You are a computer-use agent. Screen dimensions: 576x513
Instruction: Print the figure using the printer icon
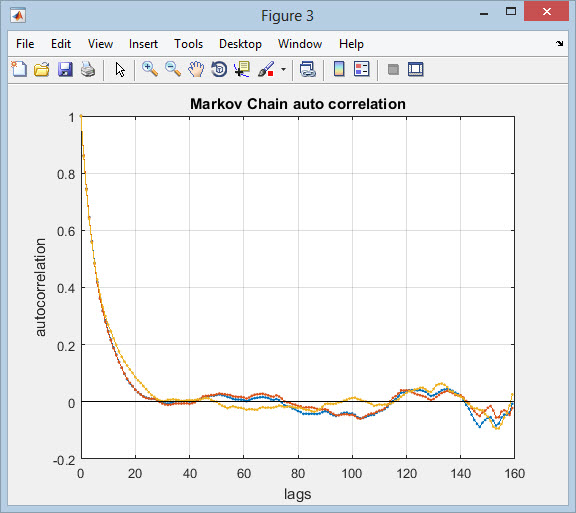pos(88,69)
